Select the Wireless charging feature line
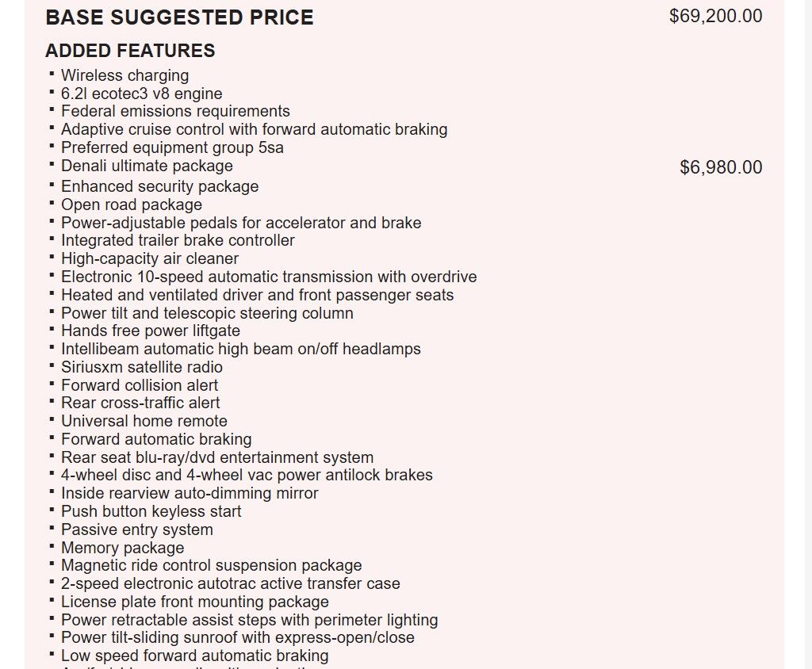The image size is (812, 669). pos(124,75)
